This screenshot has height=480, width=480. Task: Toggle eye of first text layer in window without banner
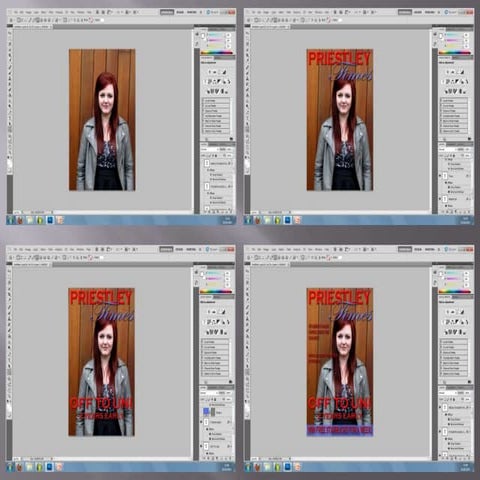coord(202,422)
